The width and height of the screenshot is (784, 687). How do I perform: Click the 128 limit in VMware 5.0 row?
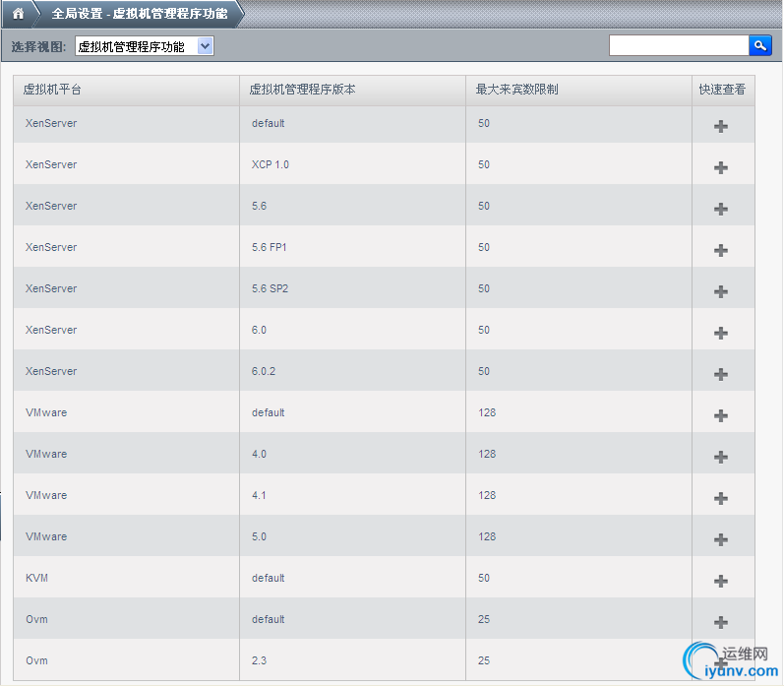click(487, 536)
